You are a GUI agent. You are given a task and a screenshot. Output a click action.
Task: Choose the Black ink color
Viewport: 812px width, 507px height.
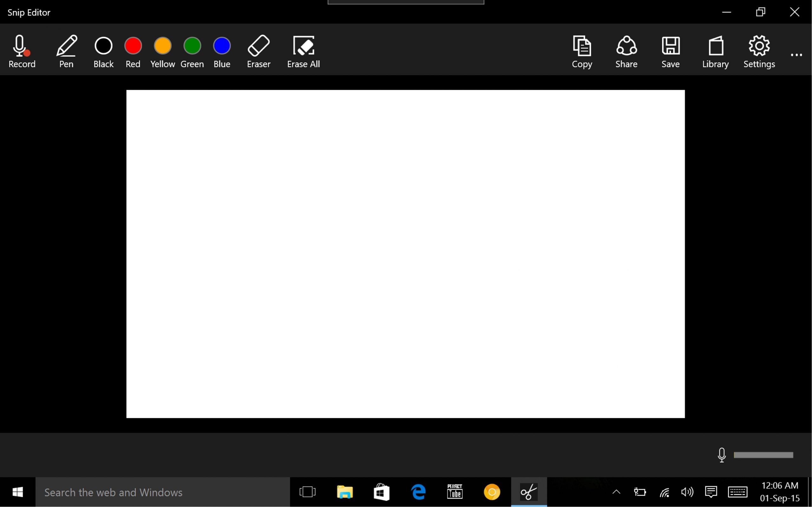pos(103,46)
